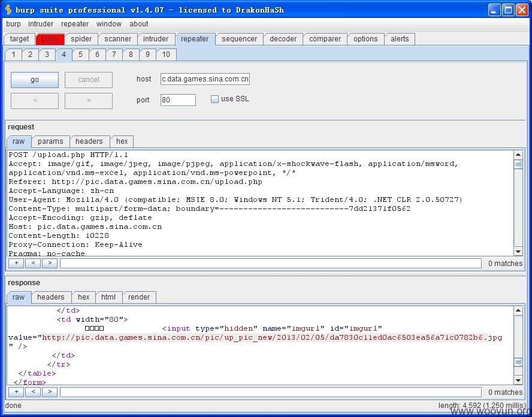Click request search previous match button
Screen dimensions: 532x417
point(33,263)
